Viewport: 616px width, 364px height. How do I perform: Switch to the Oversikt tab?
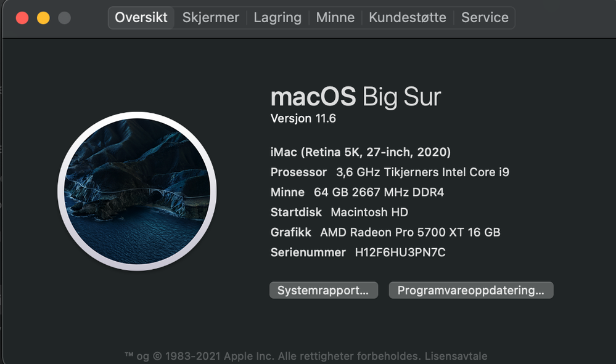click(x=141, y=18)
